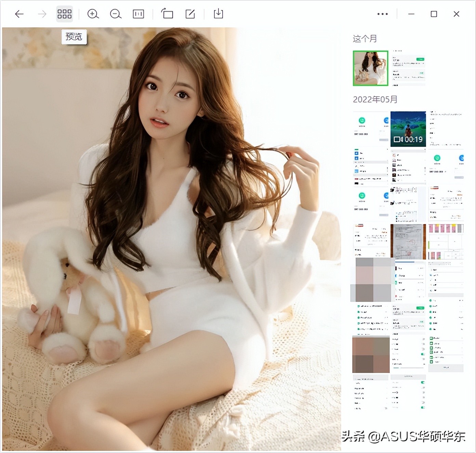Zoom out of the photo
Viewport: 476px width, 453px height.
(116, 14)
